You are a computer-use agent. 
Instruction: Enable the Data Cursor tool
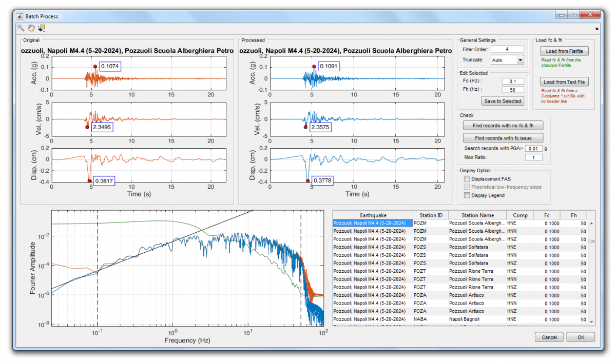42,28
